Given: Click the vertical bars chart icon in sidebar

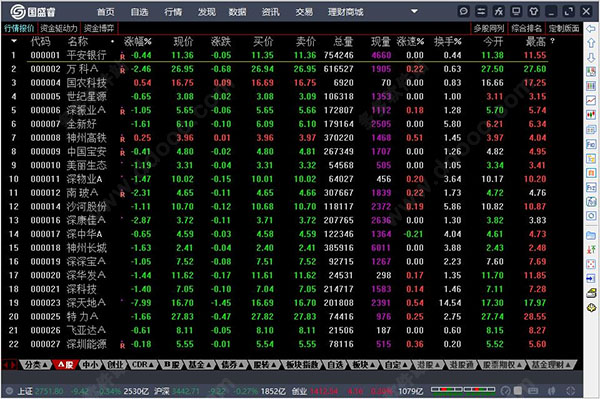Looking at the screenshot, I should click(591, 86).
